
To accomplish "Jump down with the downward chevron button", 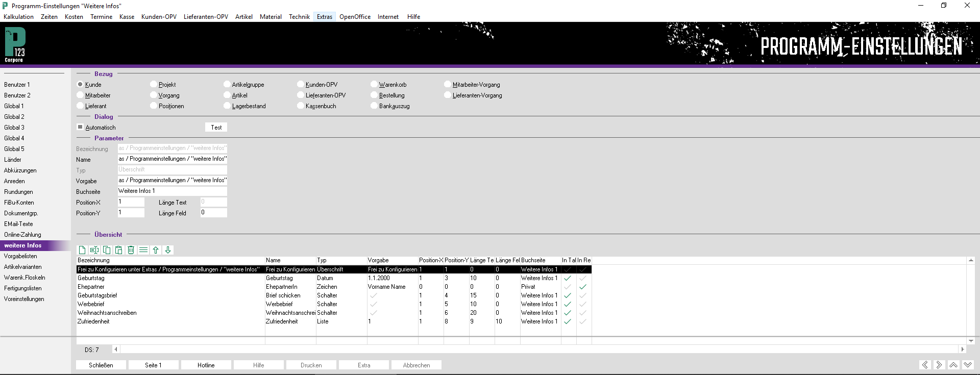I will point(968,365).
